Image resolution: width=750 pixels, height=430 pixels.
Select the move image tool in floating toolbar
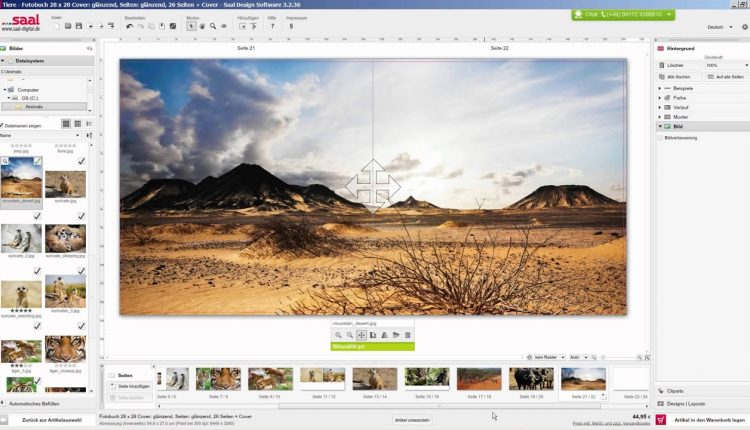tap(361, 335)
